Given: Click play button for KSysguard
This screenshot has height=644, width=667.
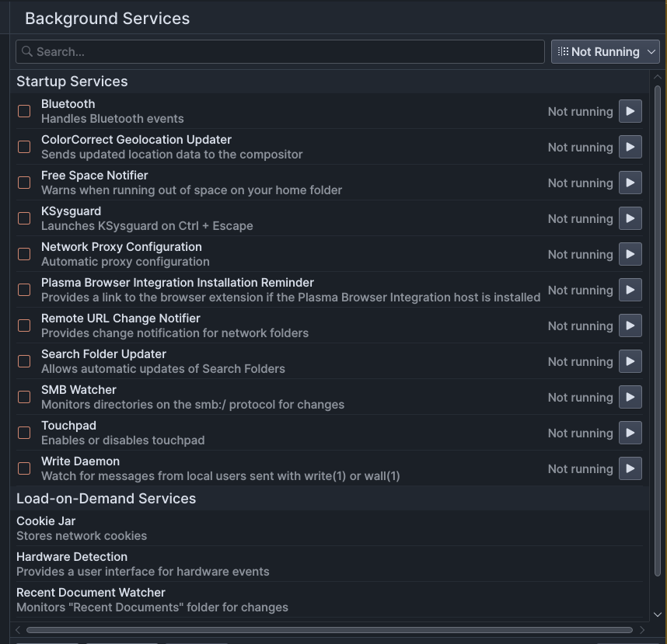Looking at the screenshot, I should tap(630, 218).
